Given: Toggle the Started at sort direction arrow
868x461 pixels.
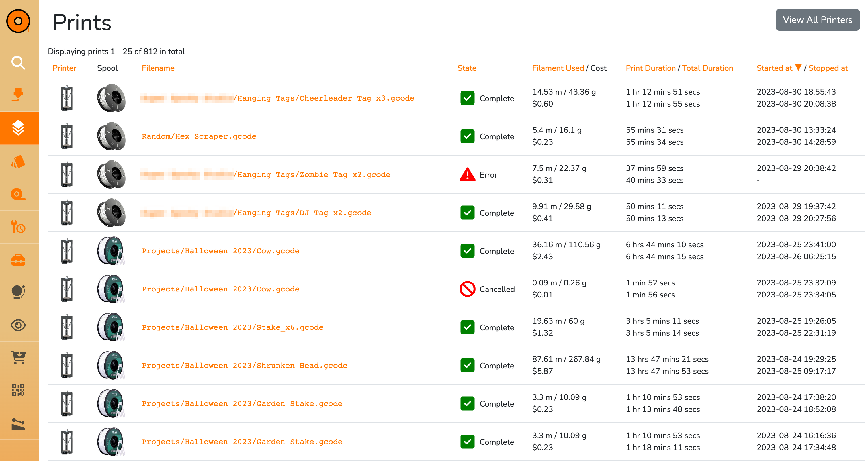Looking at the screenshot, I should click(798, 68).
